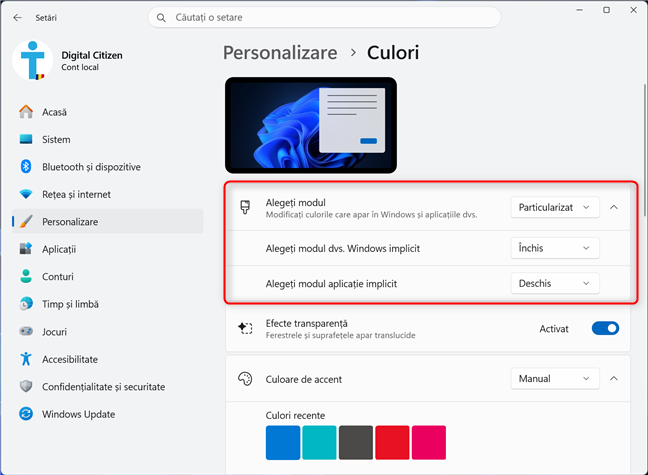Click the Bluetooth icon in sidebar
Image resolution: width=648 pixels, height=475 pixels.
coord(26,167)
